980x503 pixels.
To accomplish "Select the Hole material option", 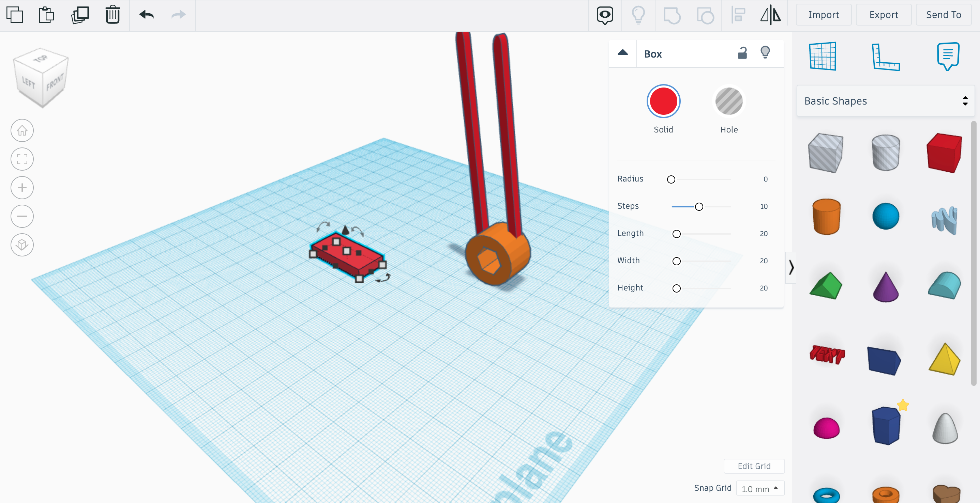I will pyautogui.click(x=728, y=101).
